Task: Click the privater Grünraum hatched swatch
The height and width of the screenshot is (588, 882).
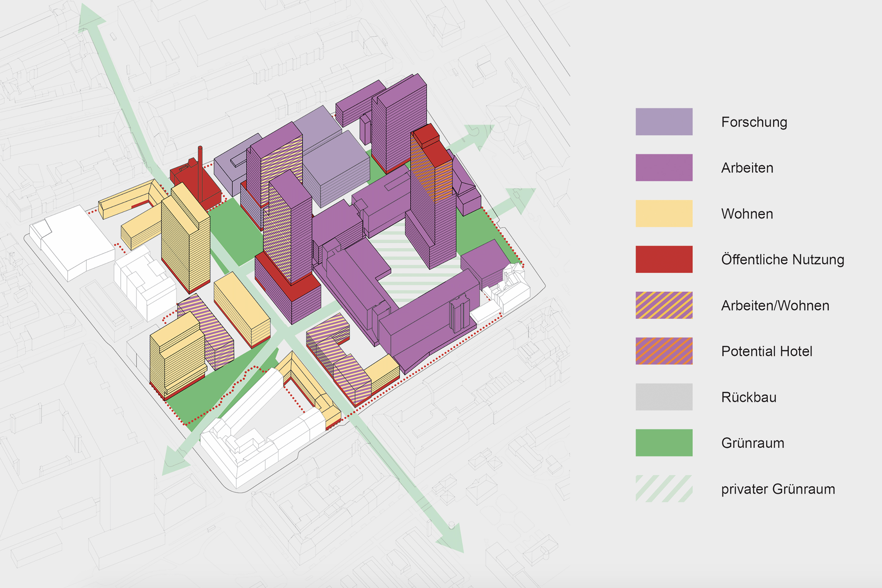Action: [x=664, y=488]
